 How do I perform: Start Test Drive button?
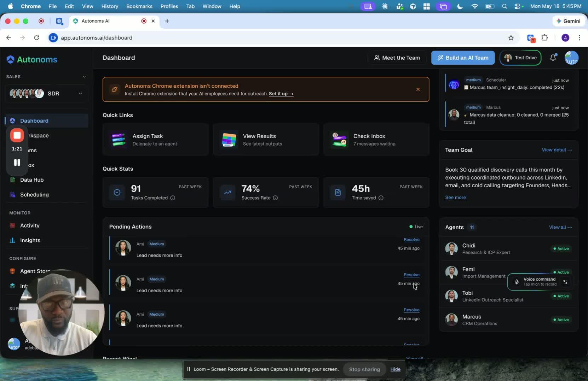(x=520, y=58)
